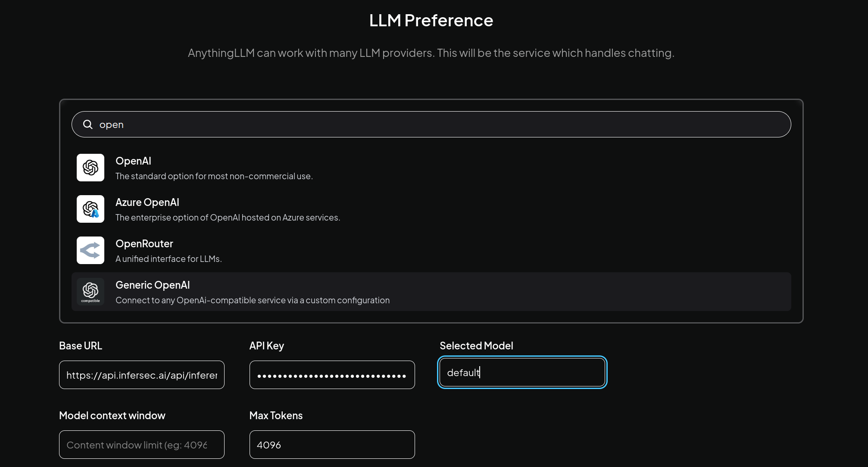Click the 'API Key' label
Screen dimensions: 868x467
[x=267, y=346]
